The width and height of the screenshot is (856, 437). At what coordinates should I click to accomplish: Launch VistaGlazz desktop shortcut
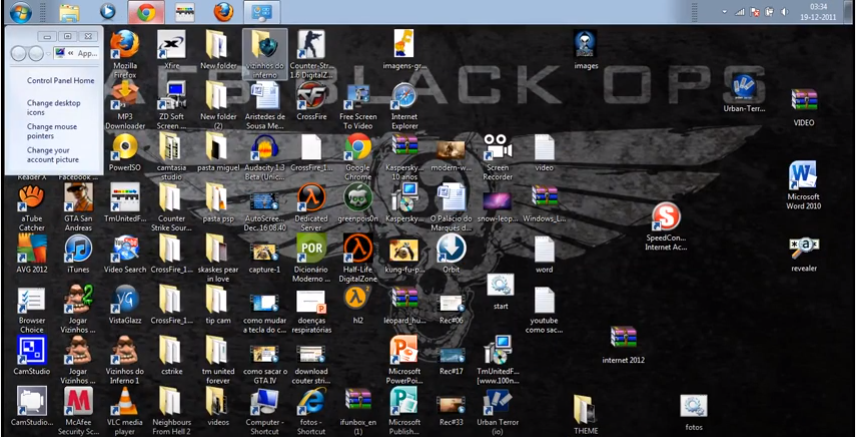[124, 305]
